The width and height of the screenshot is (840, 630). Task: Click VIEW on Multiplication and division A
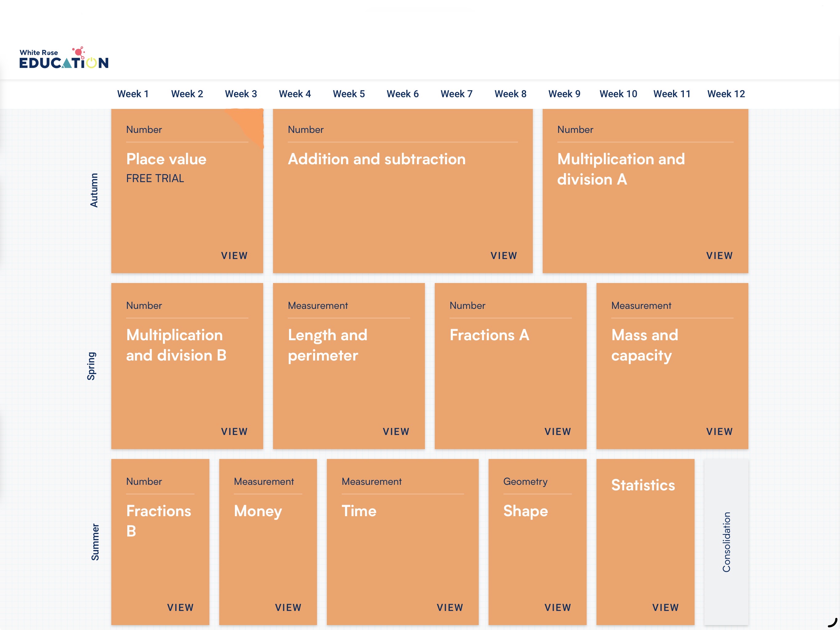tap(719, 255)
